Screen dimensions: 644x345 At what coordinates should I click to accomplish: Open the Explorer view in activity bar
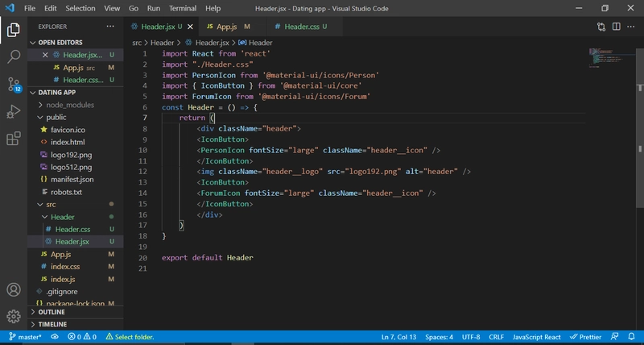pyautogui.click(x=13, y=30)
